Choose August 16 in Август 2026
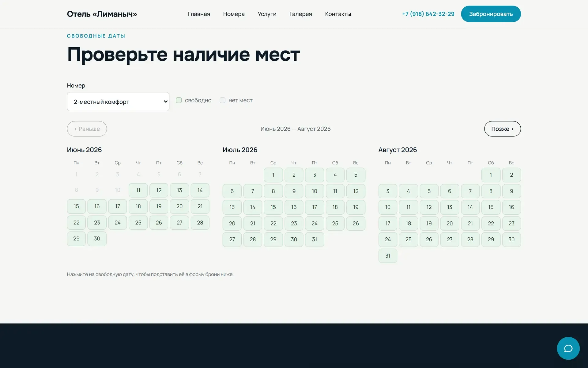588x368 pixels. click(x=511, y=207)
